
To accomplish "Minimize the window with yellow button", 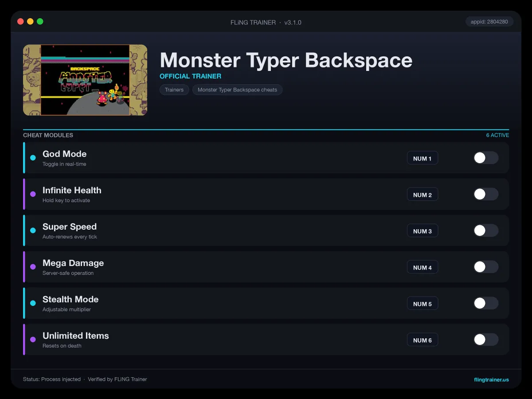I will click(x=30, y=21).
